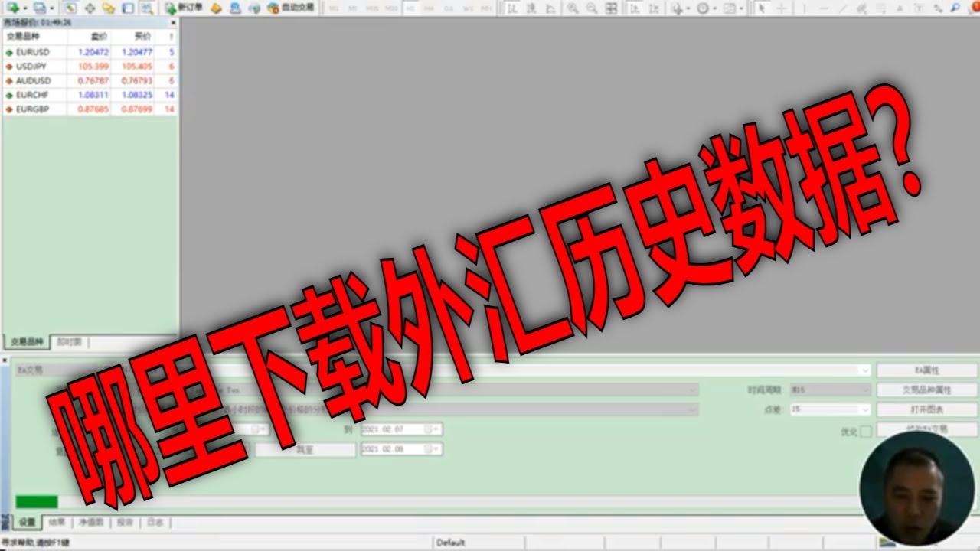Image resolution: width=980 pixels, height=551 pixels.
Task: Toggle the Market Watch window icon
Action: pos(70,8)
